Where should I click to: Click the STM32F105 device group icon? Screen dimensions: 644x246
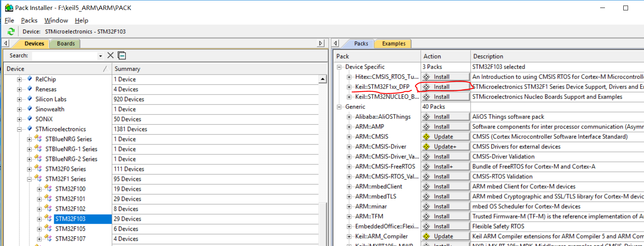tap(48, 228)
